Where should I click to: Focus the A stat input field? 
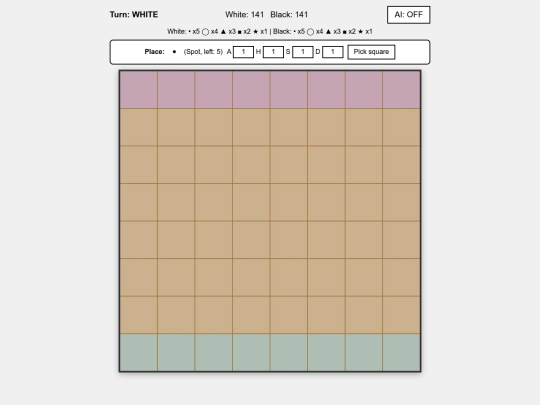pyautogui.click(x=243, y=52)
